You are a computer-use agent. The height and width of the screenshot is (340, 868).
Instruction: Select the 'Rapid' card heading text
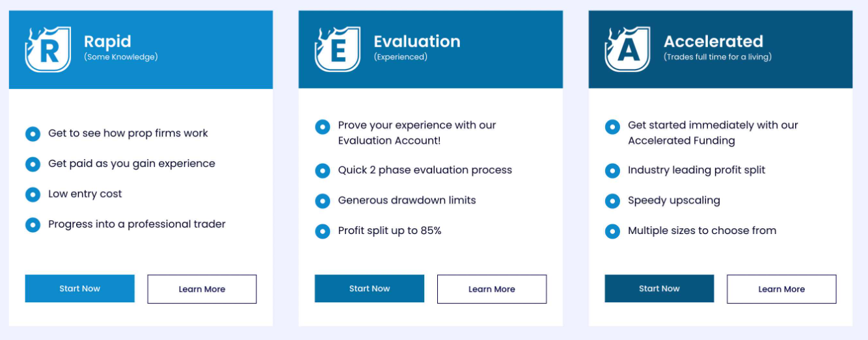point(107,42)
